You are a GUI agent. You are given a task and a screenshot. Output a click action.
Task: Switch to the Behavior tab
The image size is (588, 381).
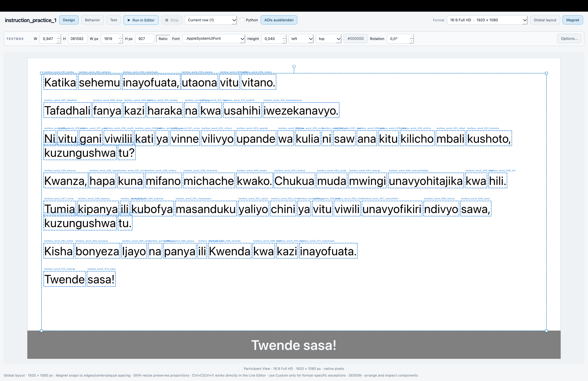point(92,20)
